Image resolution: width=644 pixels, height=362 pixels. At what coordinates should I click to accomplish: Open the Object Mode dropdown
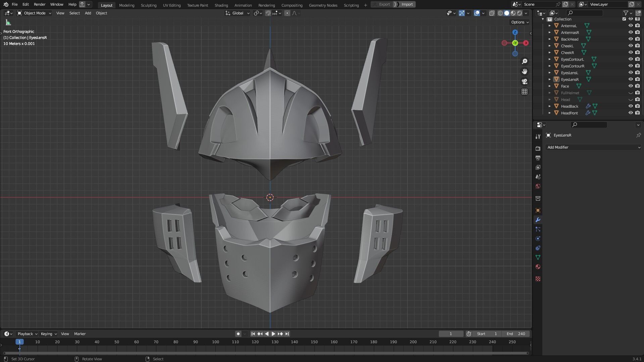(x=34, y=13)
